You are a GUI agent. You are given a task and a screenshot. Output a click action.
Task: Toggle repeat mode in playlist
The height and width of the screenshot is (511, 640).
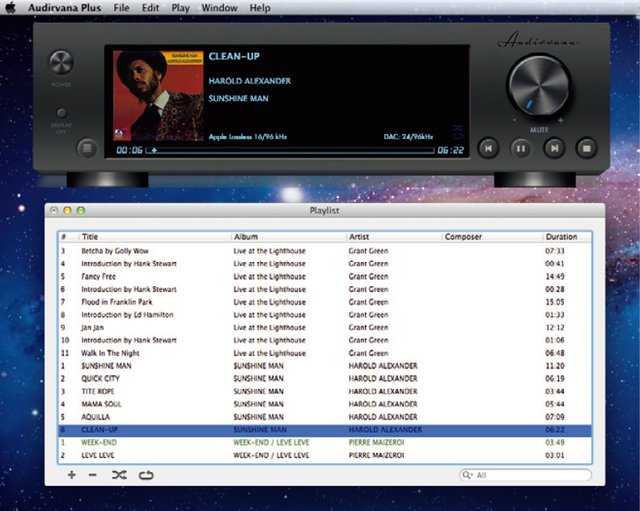pos(147,475)
